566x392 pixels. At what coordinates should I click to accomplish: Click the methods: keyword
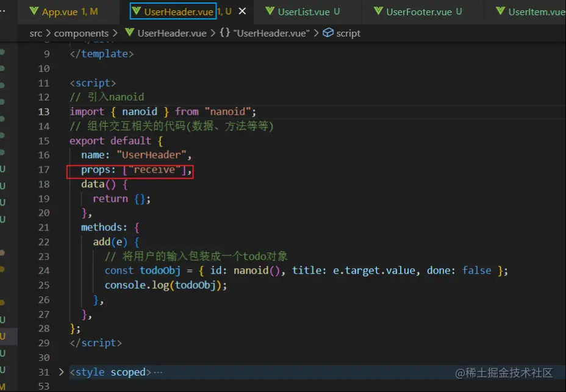tap(104, 227)
